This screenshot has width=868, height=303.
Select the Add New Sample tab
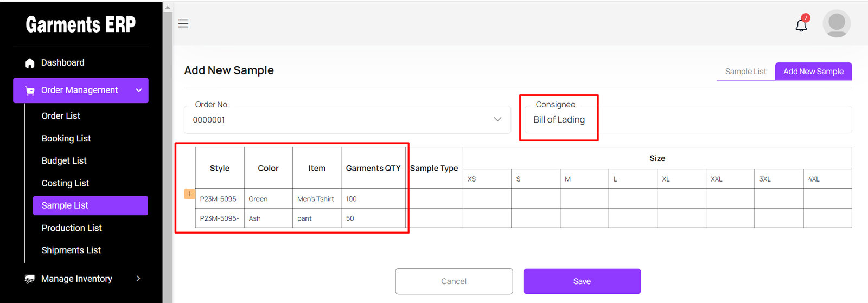click(x=813, y=72)
